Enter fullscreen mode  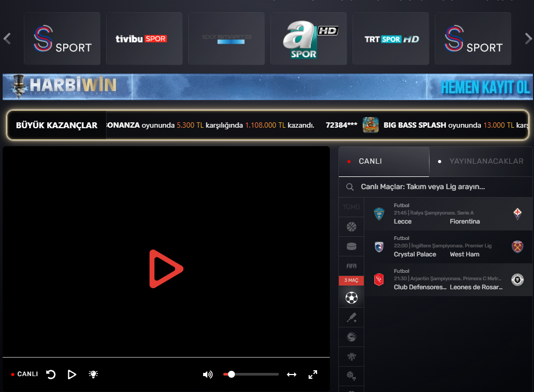click(x=313, y=375)
